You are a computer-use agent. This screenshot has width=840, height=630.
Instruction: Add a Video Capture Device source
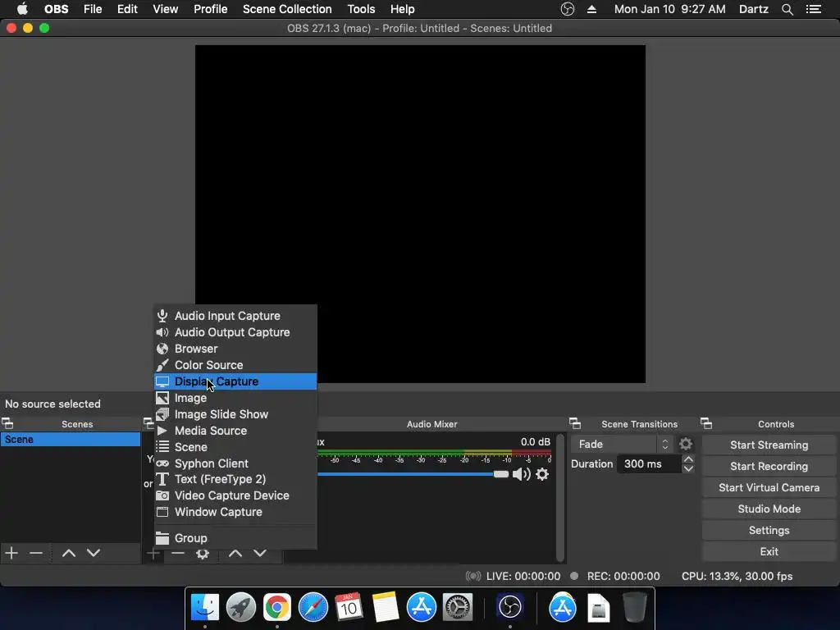coord(235,495)
